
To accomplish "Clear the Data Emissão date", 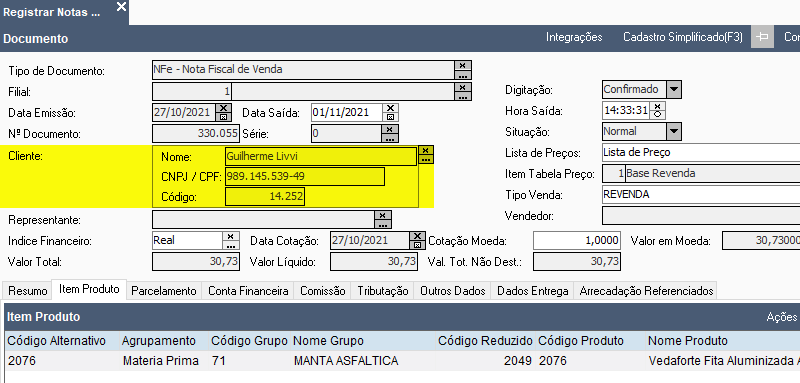I will [x=223, y=108].
